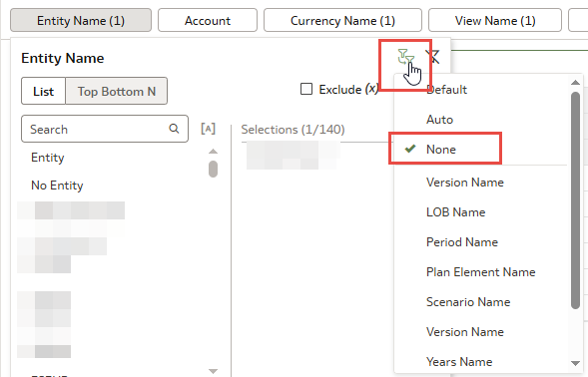Screen dimensions: 588x377
Task: Click the Entity Name search field
Action: click(x=105, y=129)
